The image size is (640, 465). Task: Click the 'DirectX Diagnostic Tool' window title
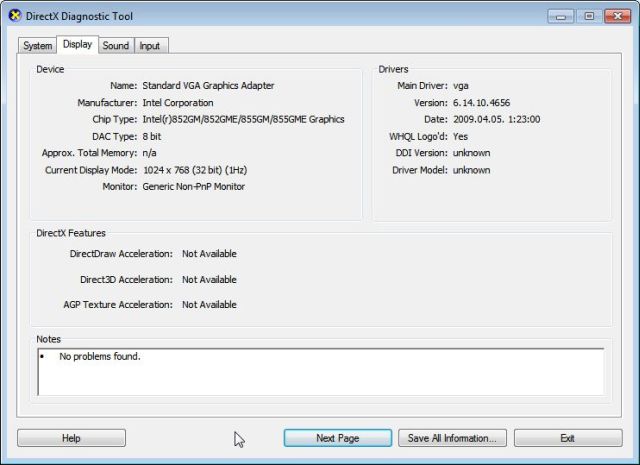pyautogui.click(x=79, y=16)
